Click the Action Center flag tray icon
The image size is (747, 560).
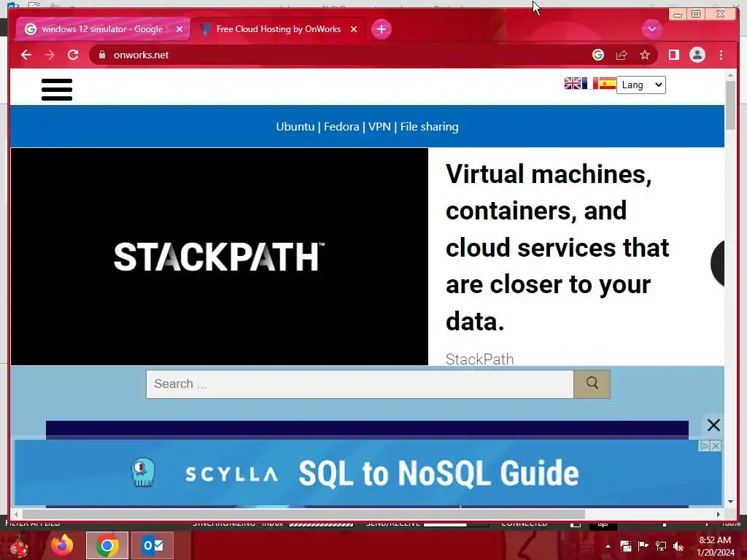point(643,546)
